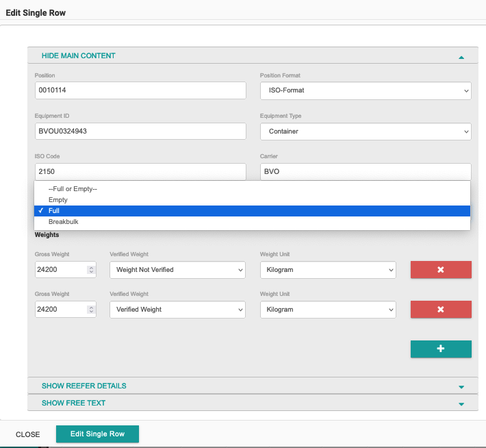This screenshot has height=448, width=486.
Task: Choose the highlighted Full option
Action: (x=53, y=211)
